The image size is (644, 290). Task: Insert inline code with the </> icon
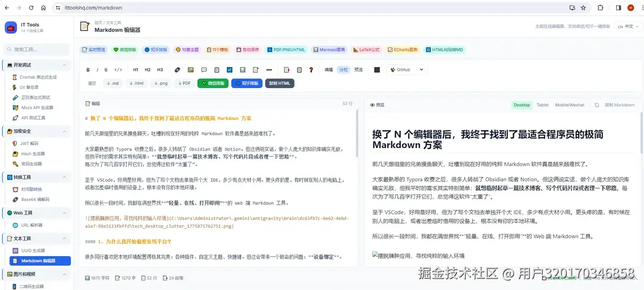coord(118,70)
